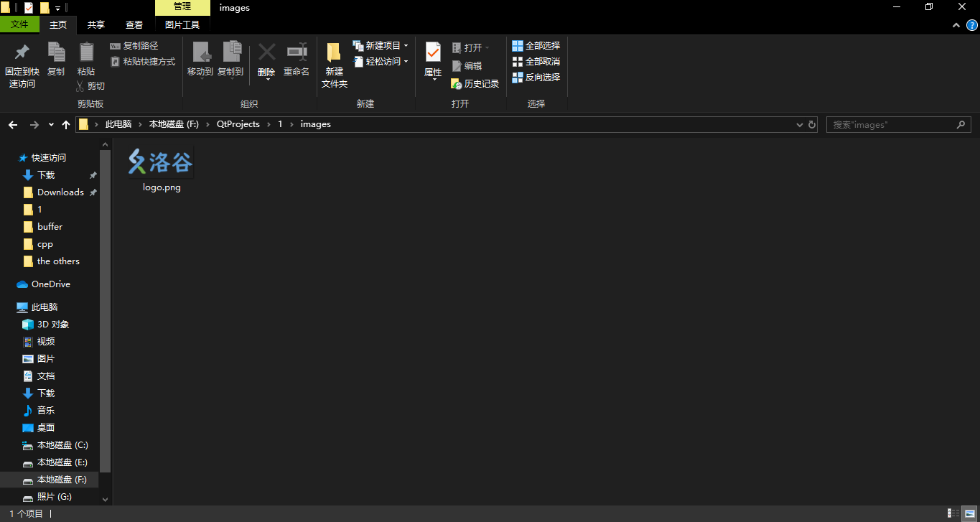Image resolution: width=980 pixels, height=522 pixels.
Task: Click the Rename (重命名) icon
Action: pos(297,52)
